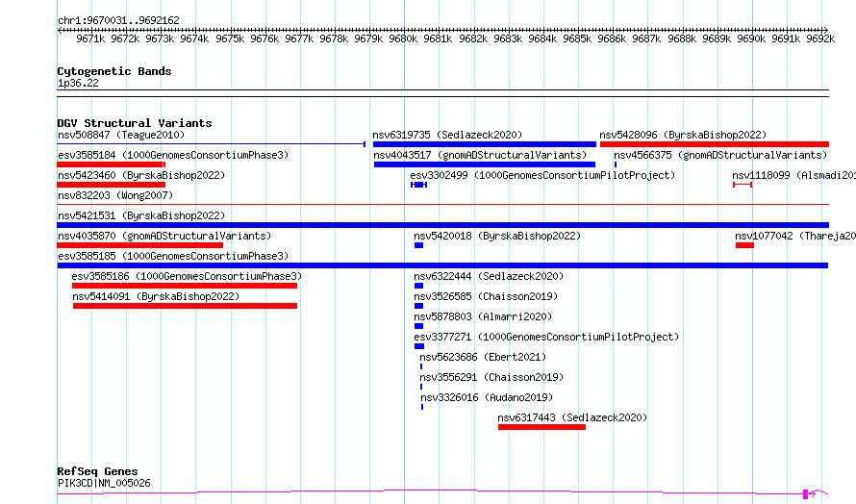This screenshot has width=856, height=504.
Task: Click the long blue nsv5421531 bar
Action: (442, 225)
